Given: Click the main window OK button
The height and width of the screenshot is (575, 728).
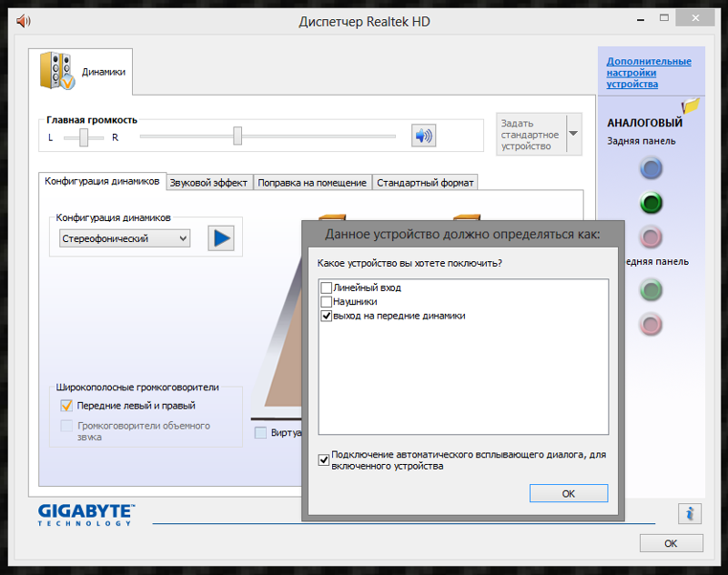Looking at the screenshot, I should point(671,543).
